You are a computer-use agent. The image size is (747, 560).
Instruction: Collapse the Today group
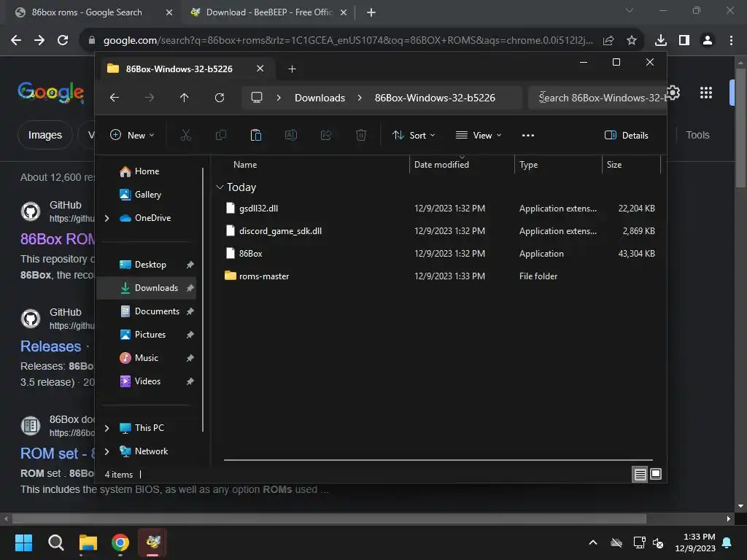point(220,187)
